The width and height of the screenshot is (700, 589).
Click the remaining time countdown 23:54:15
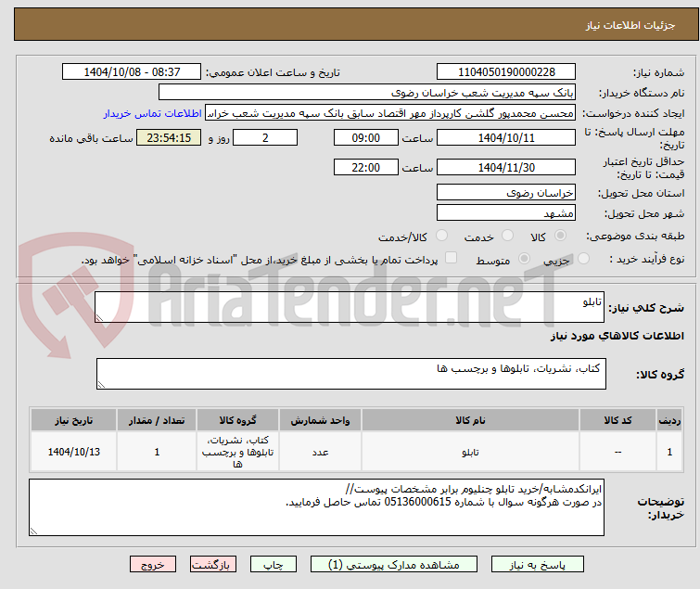[x=169, y=137]
